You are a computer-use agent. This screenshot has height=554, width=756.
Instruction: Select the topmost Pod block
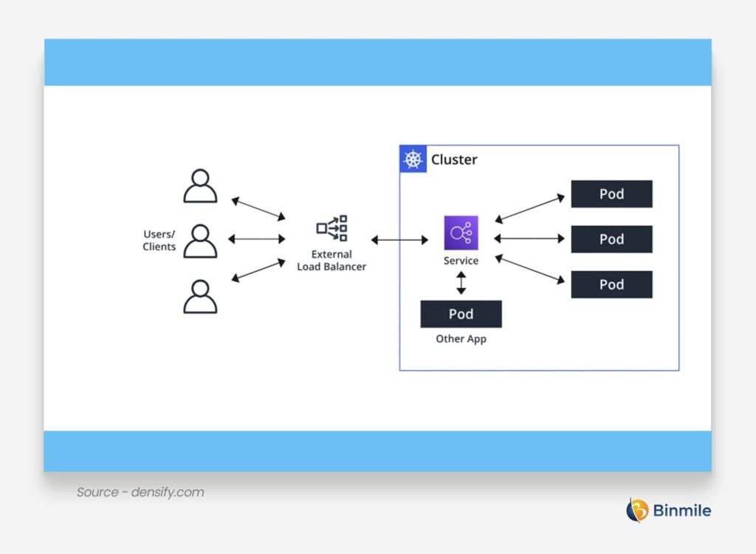611,194
